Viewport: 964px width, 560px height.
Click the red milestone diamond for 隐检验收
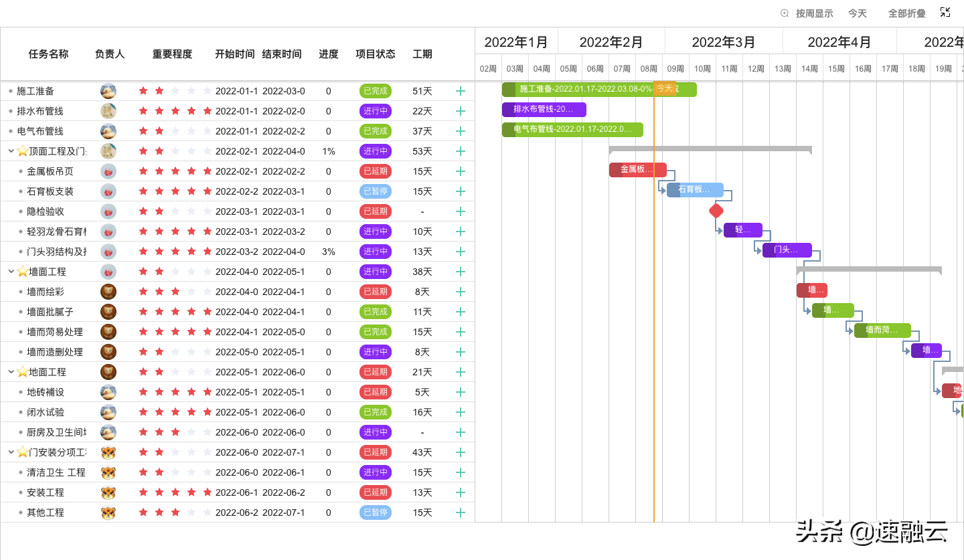pyautogui.click(x=716, y=211)
